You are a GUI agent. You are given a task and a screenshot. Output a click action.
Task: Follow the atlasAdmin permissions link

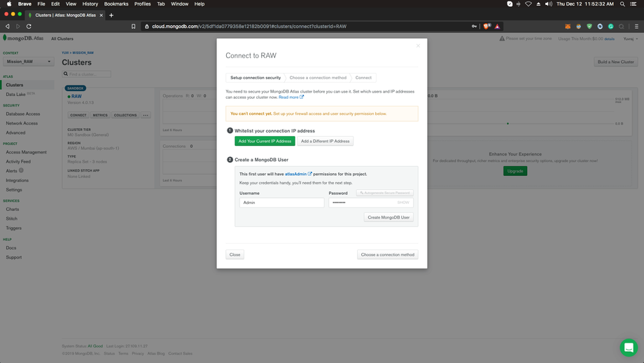click(x=295, y=174)
